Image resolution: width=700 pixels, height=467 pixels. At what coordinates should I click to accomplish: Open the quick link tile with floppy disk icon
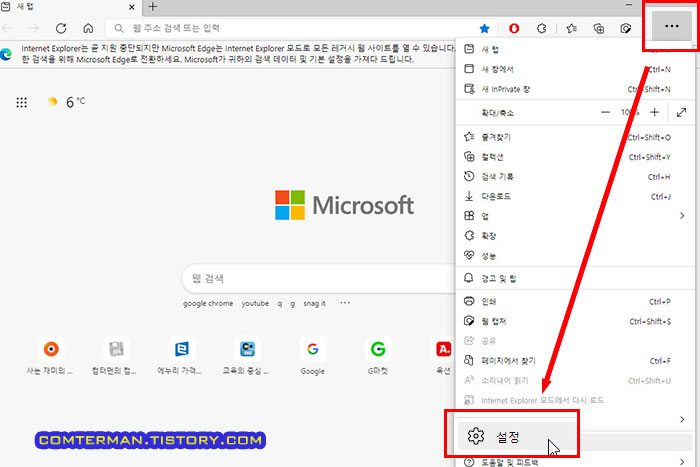tap(115, 356)
